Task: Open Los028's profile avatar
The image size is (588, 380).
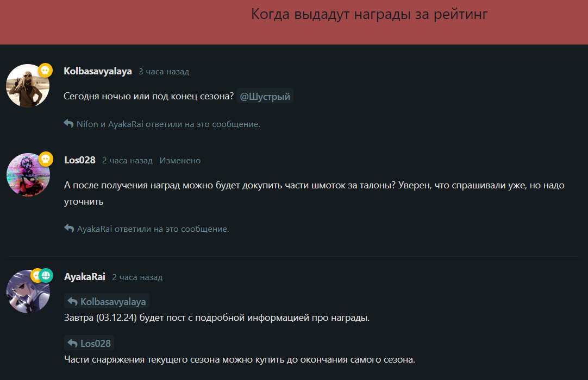Action: click(28, 175)
